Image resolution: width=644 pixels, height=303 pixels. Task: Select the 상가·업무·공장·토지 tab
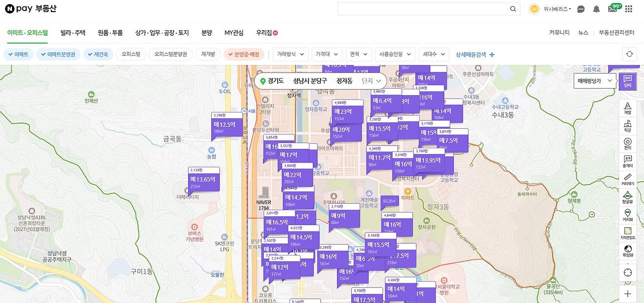coord(162,33)
